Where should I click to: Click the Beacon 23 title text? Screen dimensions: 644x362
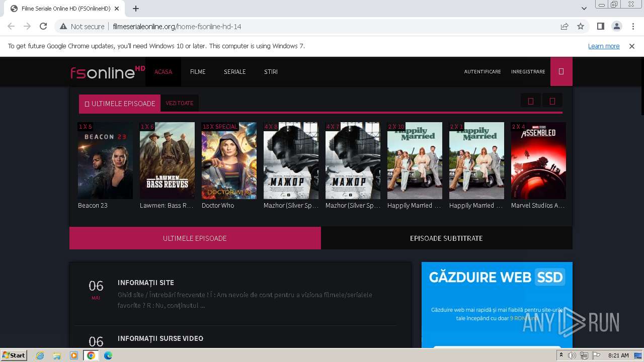tap(93, 205)
